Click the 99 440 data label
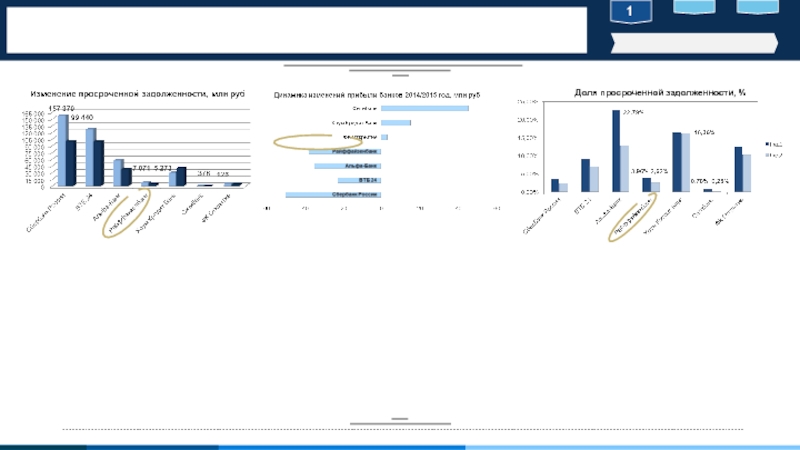 coord(82,118)
